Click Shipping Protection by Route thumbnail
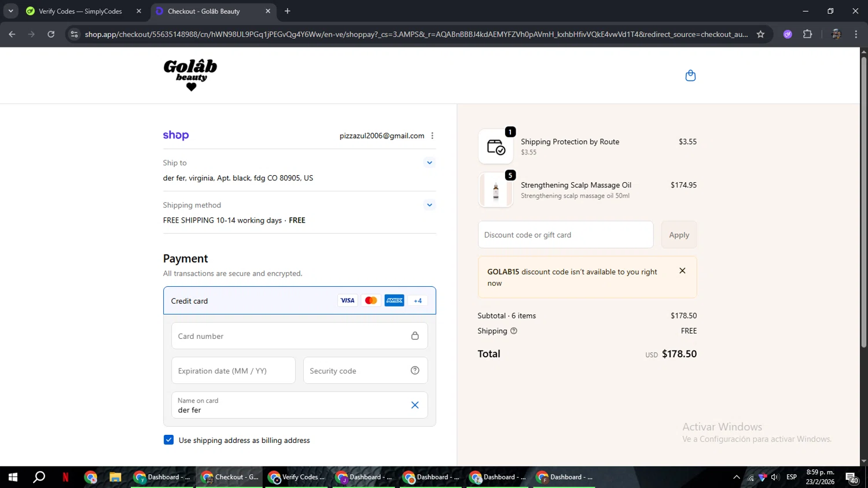The image size is (868, 488). click(x=496, y=146)
